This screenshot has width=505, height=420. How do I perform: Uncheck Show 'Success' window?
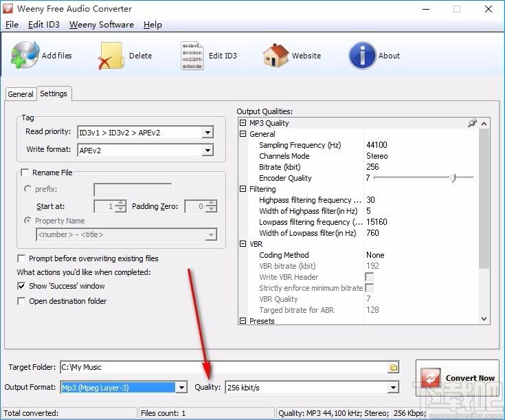[x=21, y=286]
